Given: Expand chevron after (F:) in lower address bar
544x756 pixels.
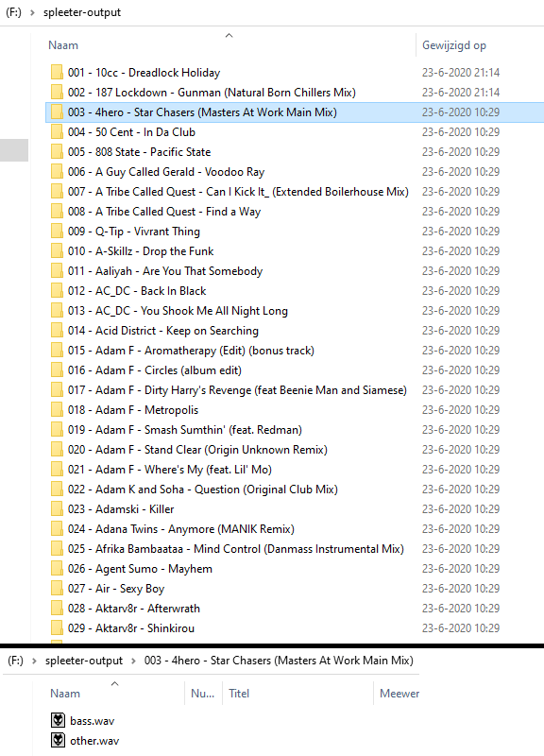Looking at the screenshot, I should click(x=34, y=661).
